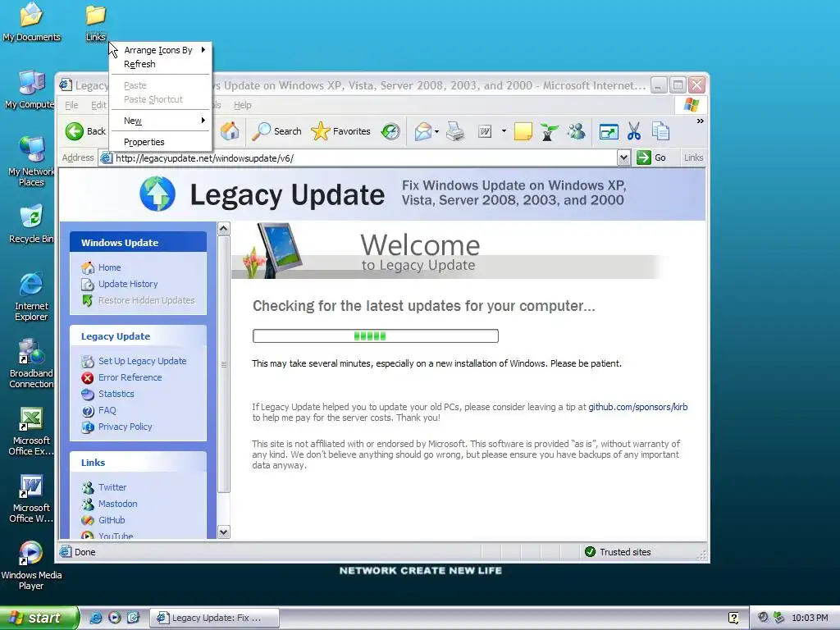840x630 pixels.
Task: Click the sidebar vertical scrollbar thumb
Action: coord(224,364)
